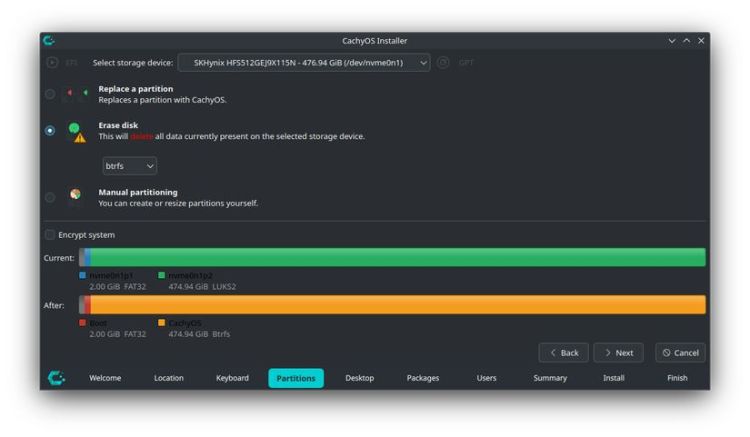Open the title bar keep-below chevron menu
The height and width of the screenshot is (437, 750).
coord(672,40)
